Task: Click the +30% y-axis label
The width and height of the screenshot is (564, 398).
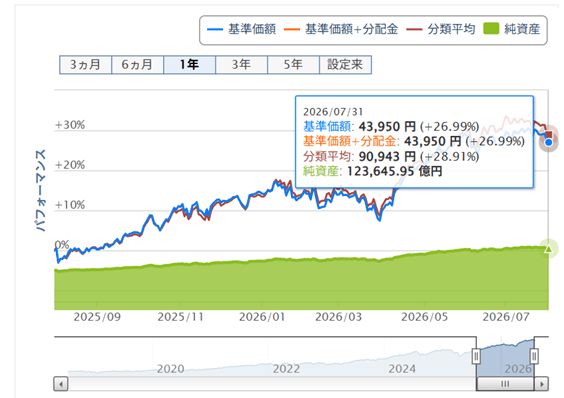Action: coord(70,125)
